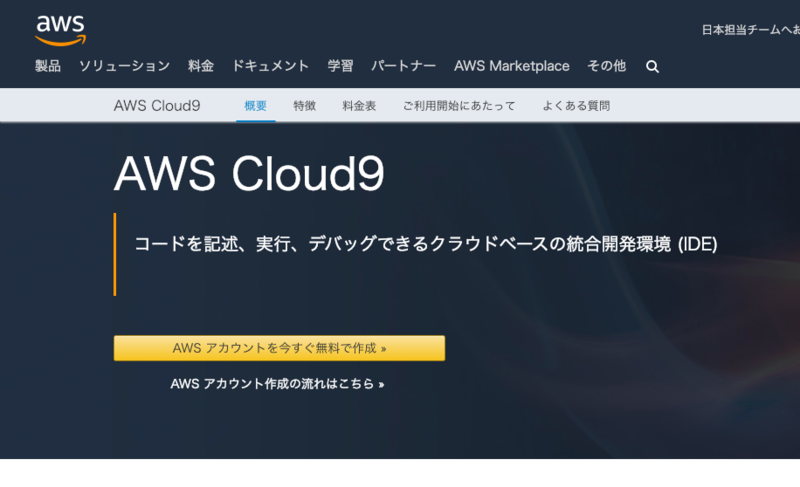
Task: Open the 料金表 tab
Action: pyautogui.click(x=359, y=106)
